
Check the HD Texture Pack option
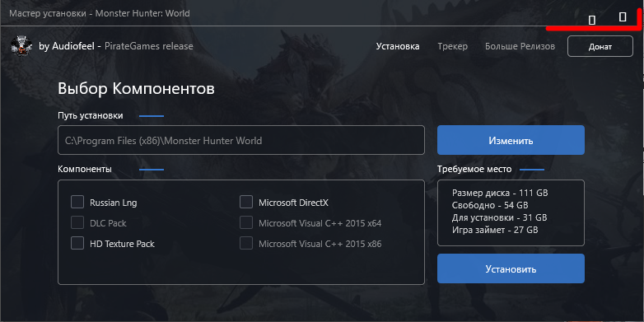coord(77,244)
